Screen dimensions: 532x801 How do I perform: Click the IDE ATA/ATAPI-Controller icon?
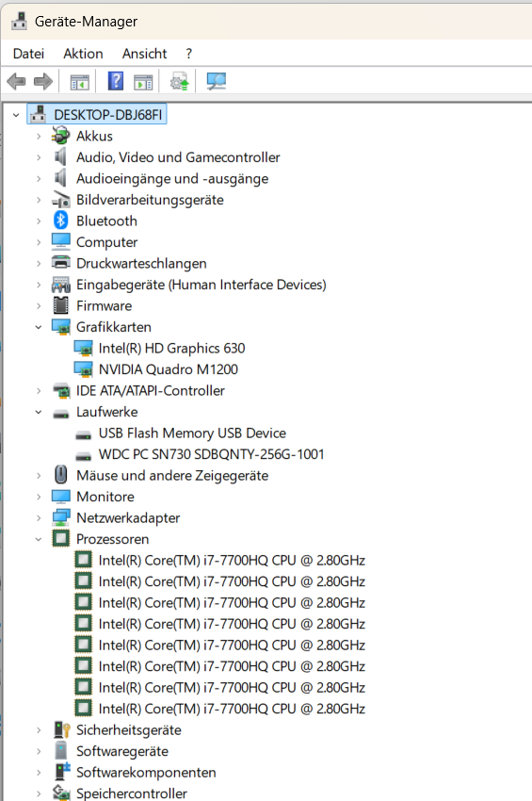(x=61, y=391)
